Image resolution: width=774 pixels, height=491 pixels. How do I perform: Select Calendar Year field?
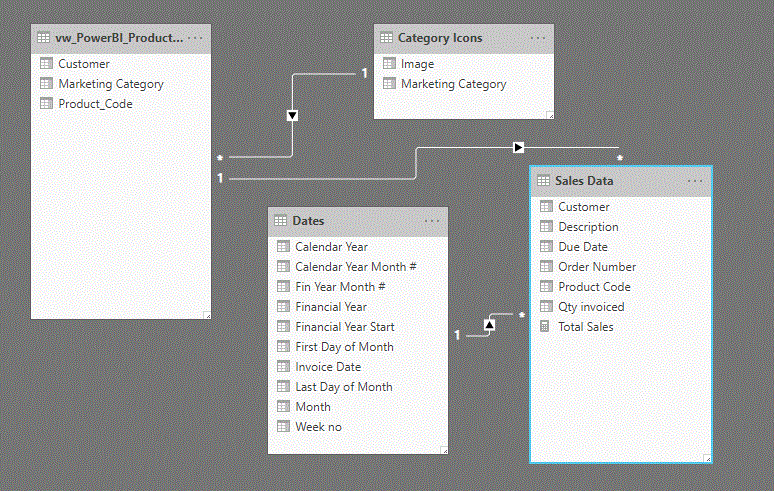tap(358, 247)
